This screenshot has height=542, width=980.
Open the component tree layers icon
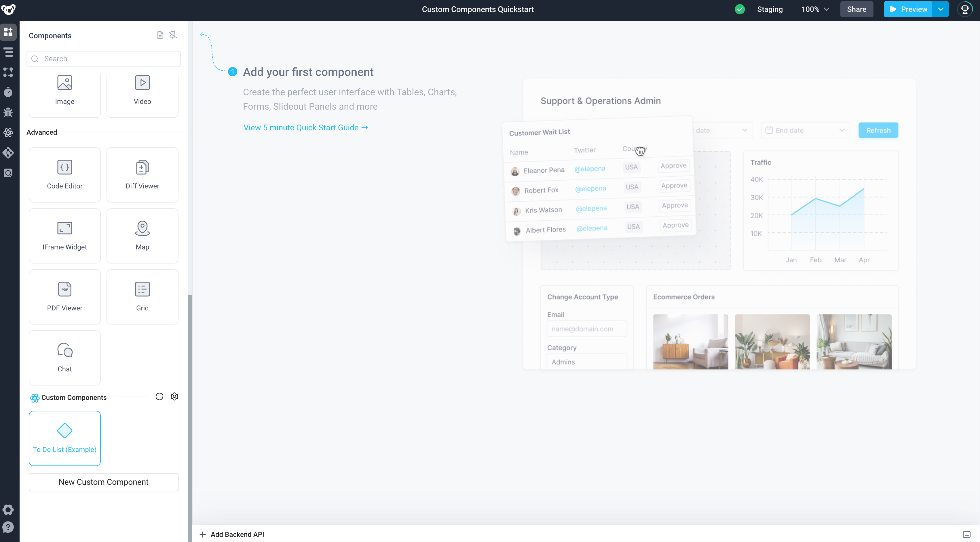[x=8, y=52]
